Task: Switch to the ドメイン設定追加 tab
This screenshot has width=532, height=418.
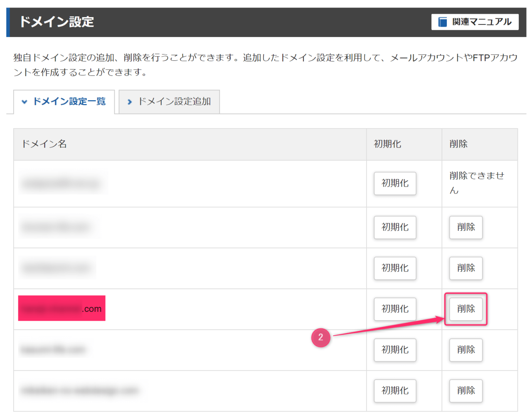Action: coord(169,101)
